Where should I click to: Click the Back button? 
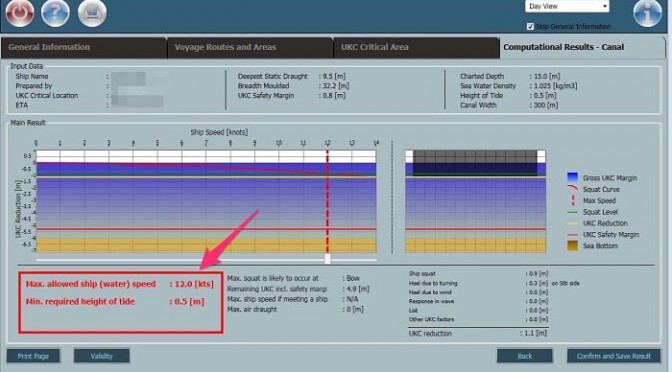(525, 356)
